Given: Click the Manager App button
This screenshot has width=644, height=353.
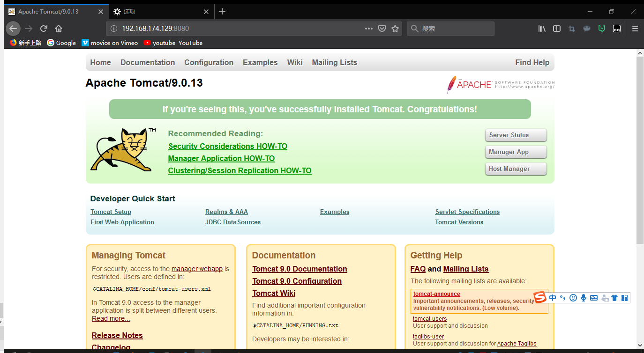Looking at the screenshot, I should coord(516,152).
